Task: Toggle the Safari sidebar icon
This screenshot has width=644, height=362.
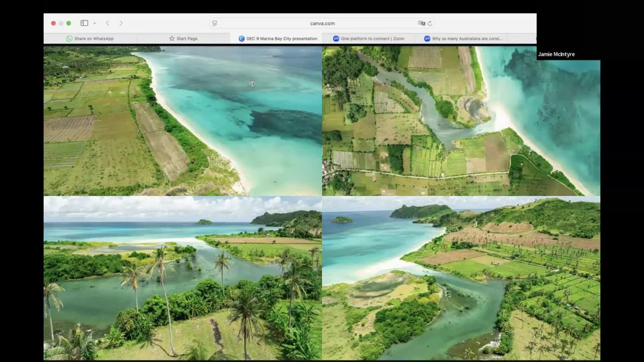Action: tap(84, 23)
